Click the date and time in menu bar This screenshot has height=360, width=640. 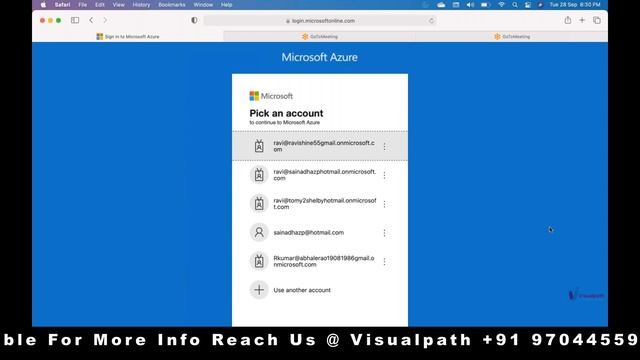coord(575,5)
